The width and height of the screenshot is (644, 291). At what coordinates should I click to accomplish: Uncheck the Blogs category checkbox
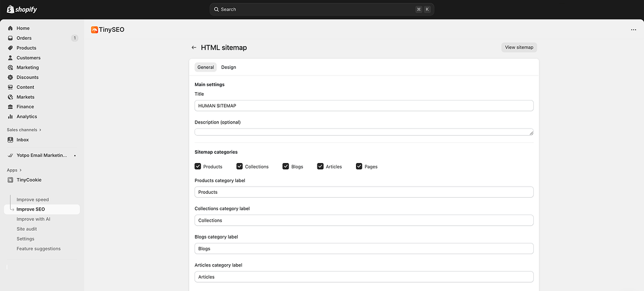286,166
